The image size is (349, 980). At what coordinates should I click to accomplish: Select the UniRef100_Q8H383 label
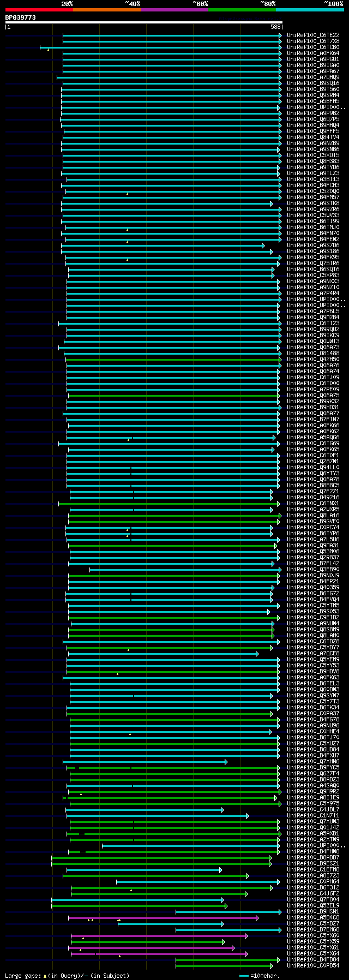[313, 161]
